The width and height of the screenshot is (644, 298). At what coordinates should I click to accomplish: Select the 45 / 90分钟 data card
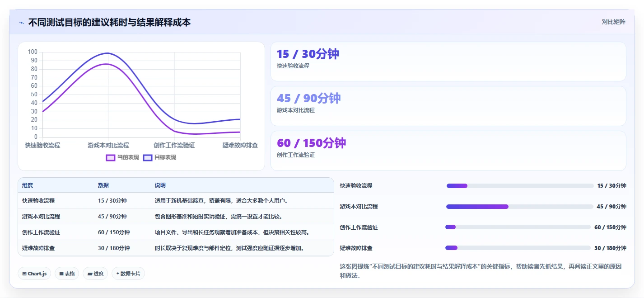click(448, 106)
